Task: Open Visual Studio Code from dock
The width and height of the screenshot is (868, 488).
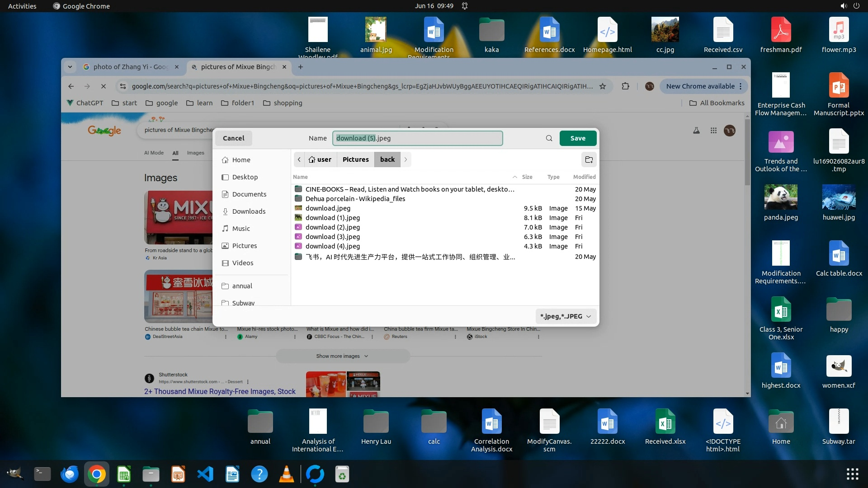Action: (205, 474)
